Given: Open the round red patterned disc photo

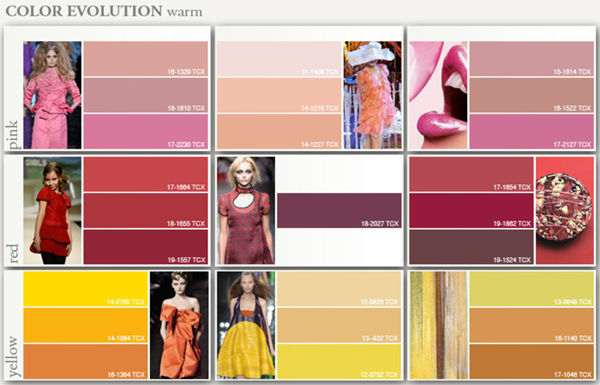Looking at the screenshot, I should [x=565, y=210].
